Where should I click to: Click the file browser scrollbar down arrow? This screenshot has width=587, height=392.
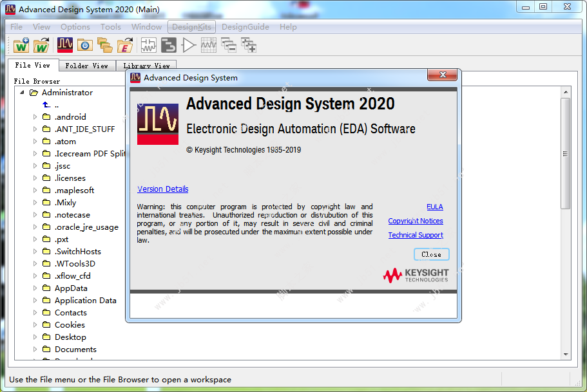pyautogui.click(x=566, y=354)
